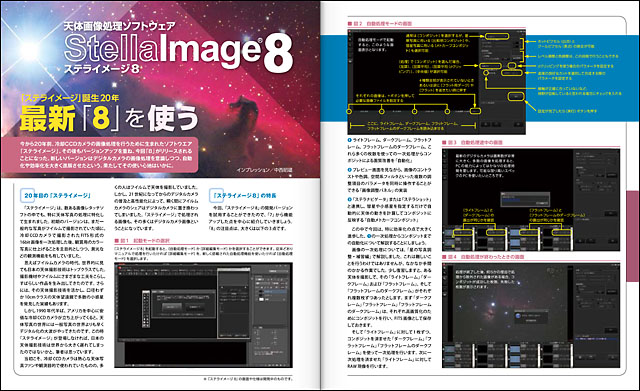This screenshot has height=391, width=640.
Task: Click the author credit インプレッション／中西昭雄
Action: point(264,170)
